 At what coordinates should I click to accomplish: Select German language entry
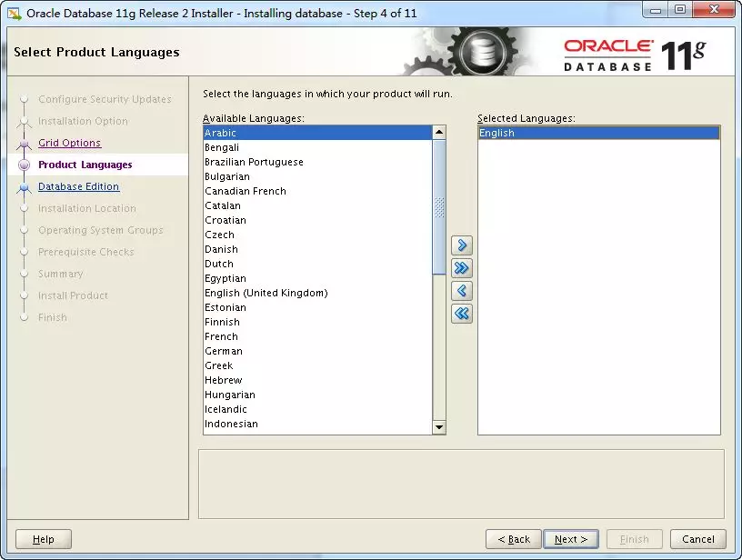[317, 351]
